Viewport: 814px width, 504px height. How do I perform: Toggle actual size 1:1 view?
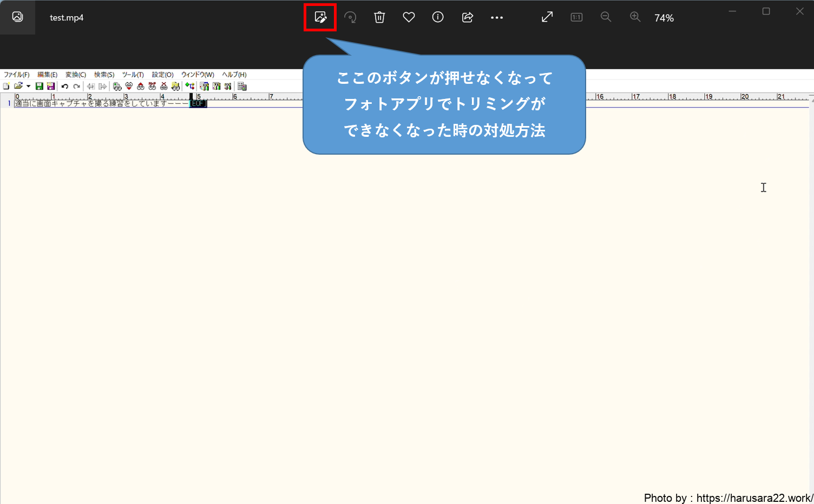576,17
